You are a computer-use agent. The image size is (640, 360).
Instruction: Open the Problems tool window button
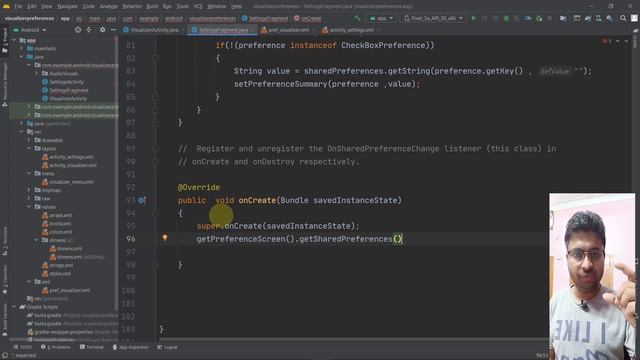[56, 347]
